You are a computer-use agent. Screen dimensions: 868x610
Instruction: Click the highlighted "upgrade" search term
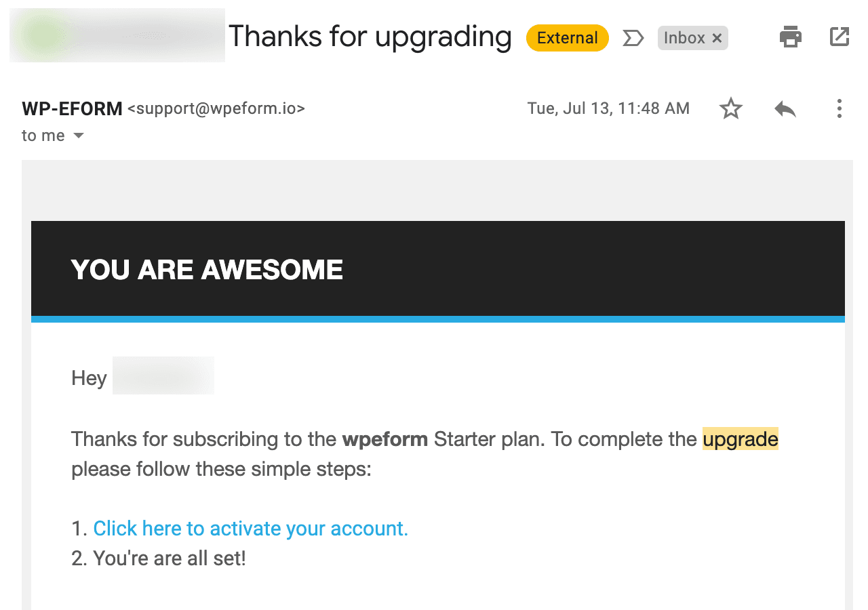[x=741, y=439]
